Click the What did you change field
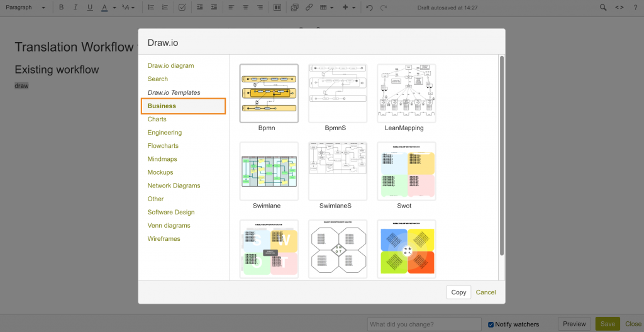 [x=425, y=324]
